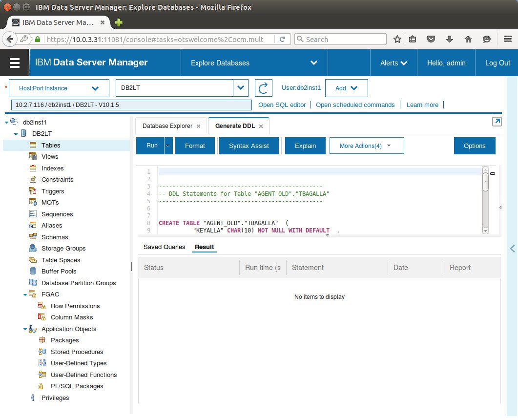The width and height of the screenshot is (518, 420).
Task: Open the Run button dropdown arrow
Action: [x=168, y=146]
